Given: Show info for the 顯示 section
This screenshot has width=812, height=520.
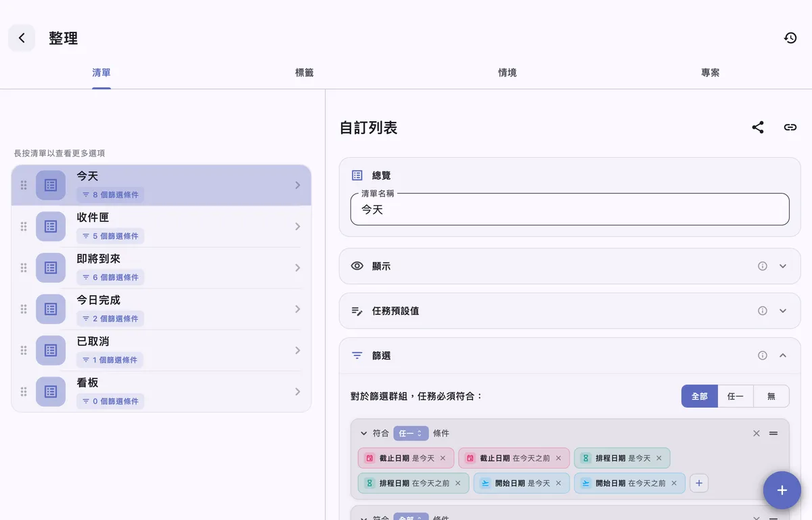Looking at the screenshot, I should (x=763, y=266).
